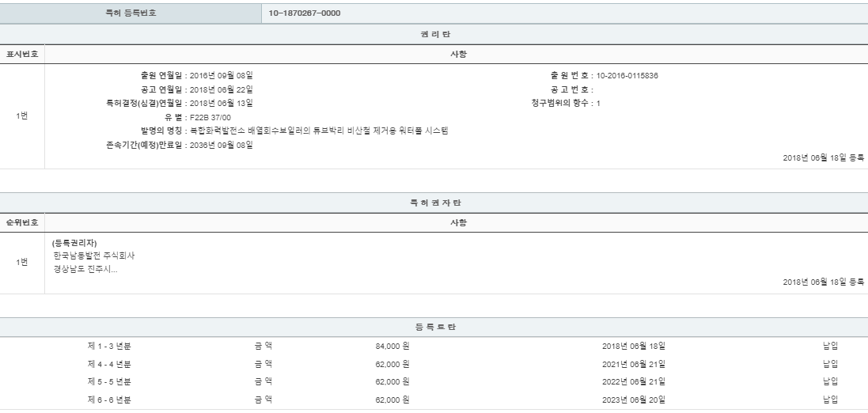Screen dimensions: 868x413
Task: Click the 등록료란 section header
Action: (x=434, y=327)
